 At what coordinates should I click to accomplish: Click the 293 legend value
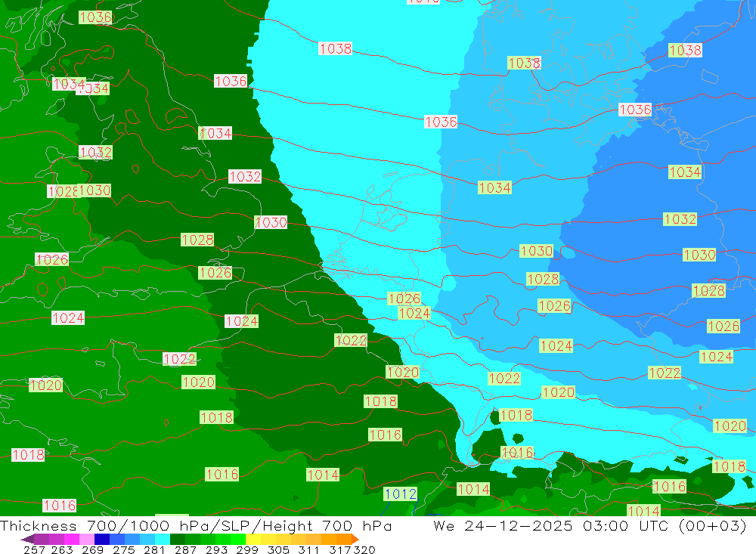(216, 549)
